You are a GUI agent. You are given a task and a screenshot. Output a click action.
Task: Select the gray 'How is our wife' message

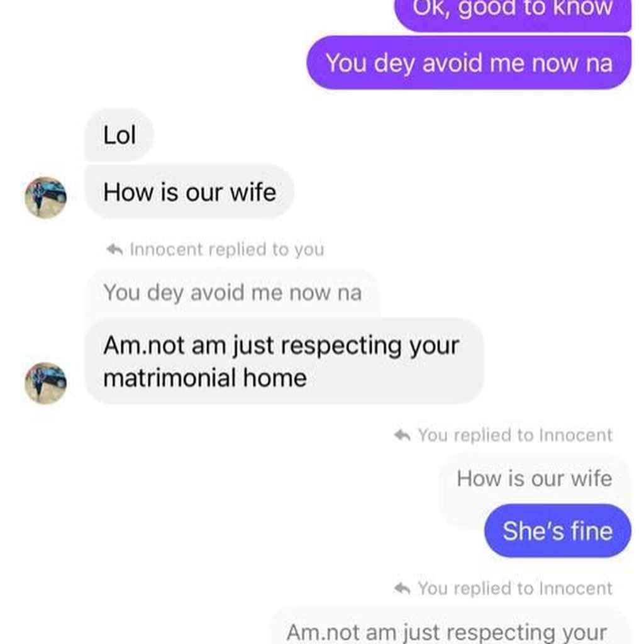(189, 192)
